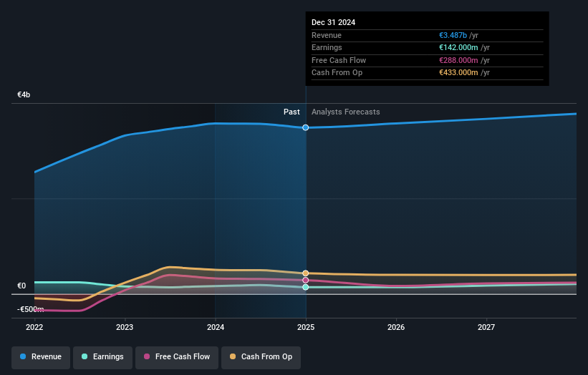This screenshot has width=588, height=375.
Task: Toggle the Free Cash Flow legend button
Action: [x=177, y=357]
